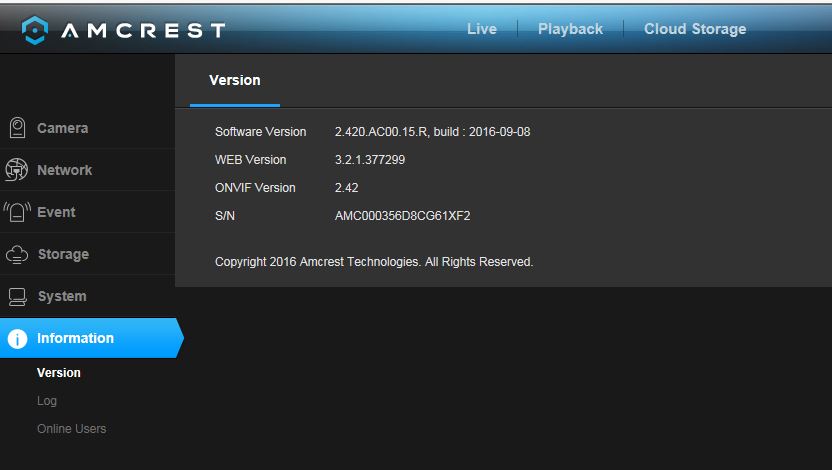Select Version under Information
The image size is (832, 470).
tap(59, 373)
